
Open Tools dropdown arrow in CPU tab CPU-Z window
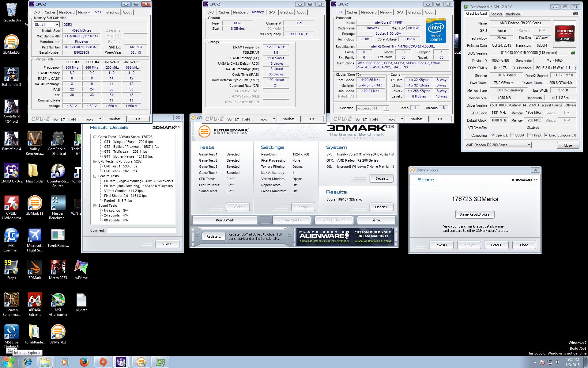click(x=402, y=119)
